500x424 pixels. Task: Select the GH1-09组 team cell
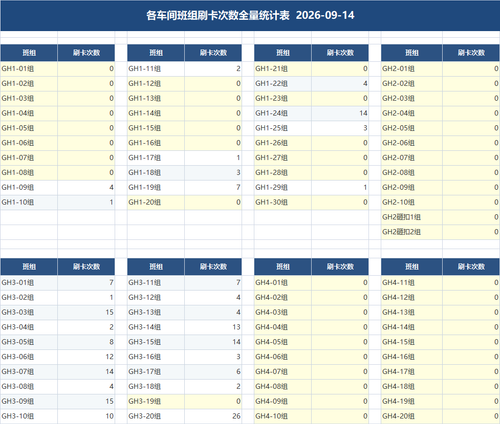[x=29, y=187]
